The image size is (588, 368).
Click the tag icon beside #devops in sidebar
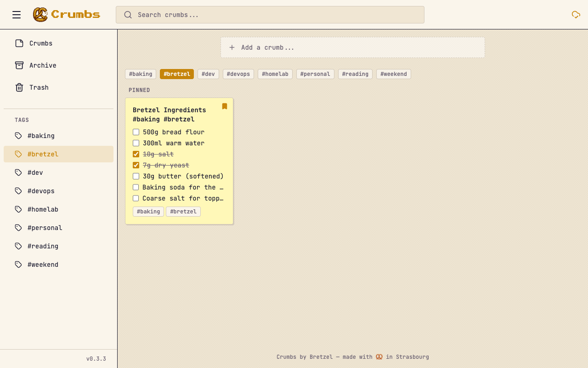[x=18, y=191]
